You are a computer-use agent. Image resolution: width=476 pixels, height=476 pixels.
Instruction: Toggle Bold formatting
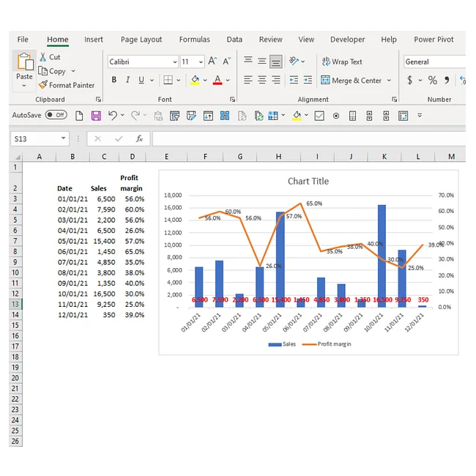pyautogui.click(x=114, y=80)
